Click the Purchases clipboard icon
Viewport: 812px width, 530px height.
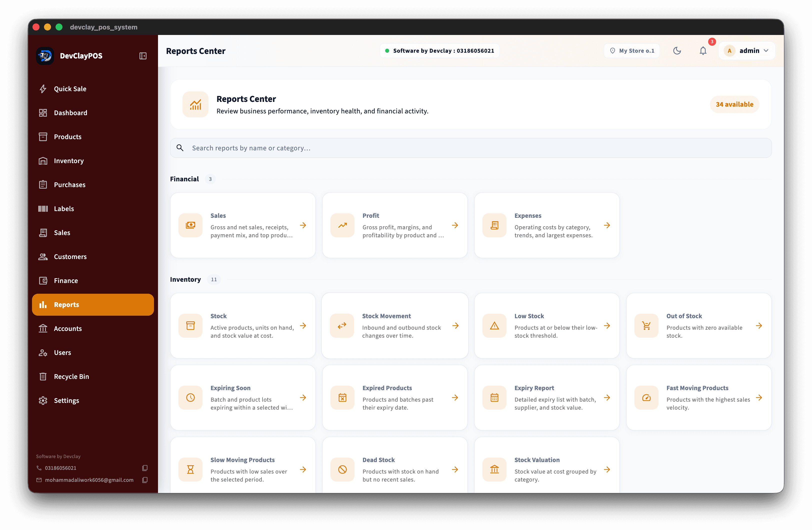[43, 185]
